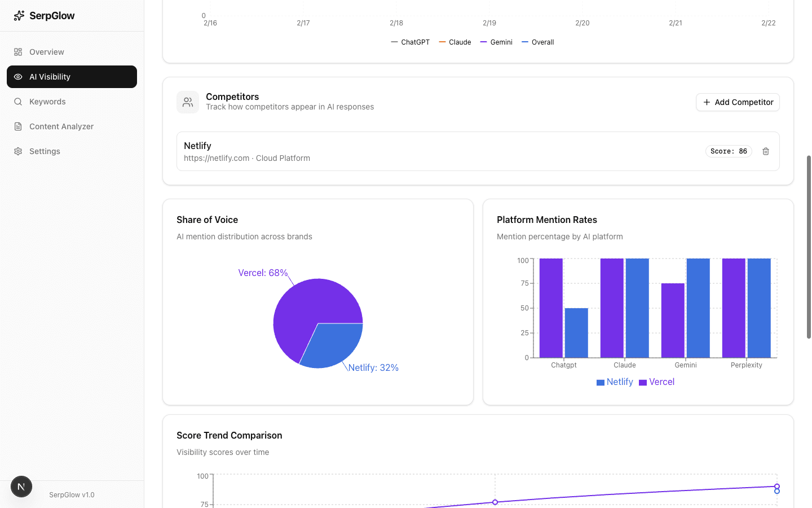Click the Competitors people icon
Viewport: 812px width, 508px height.
(x=188, y=102)
